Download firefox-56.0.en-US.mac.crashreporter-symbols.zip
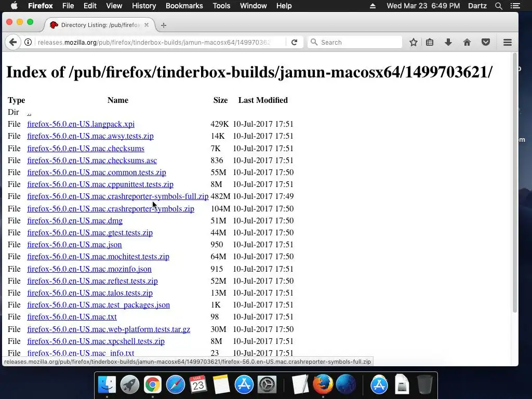Image resolution: width=532 pixels, height=399 pixels. point(111,209)
